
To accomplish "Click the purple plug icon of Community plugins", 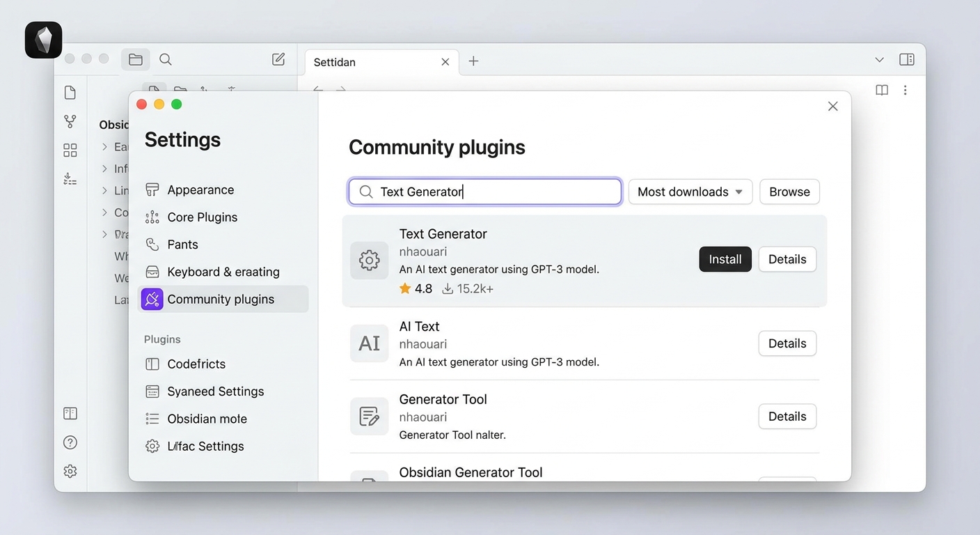I will point(152,300).
